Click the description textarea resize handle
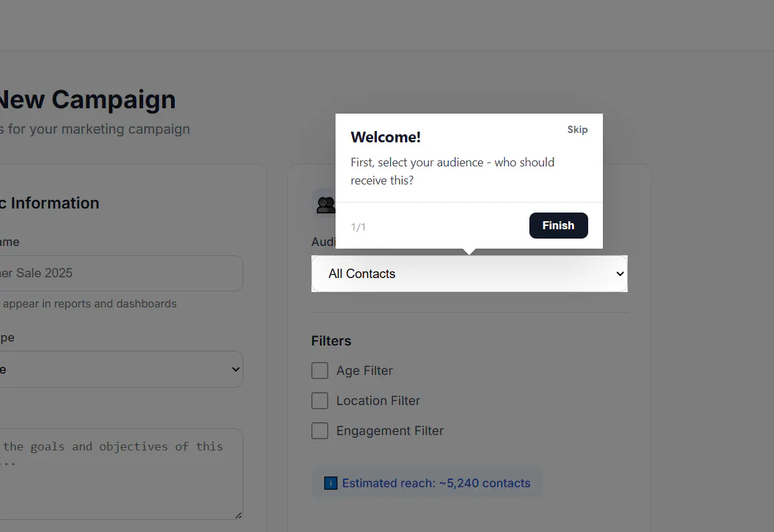774x532 pixels. [x=239, y=515]
